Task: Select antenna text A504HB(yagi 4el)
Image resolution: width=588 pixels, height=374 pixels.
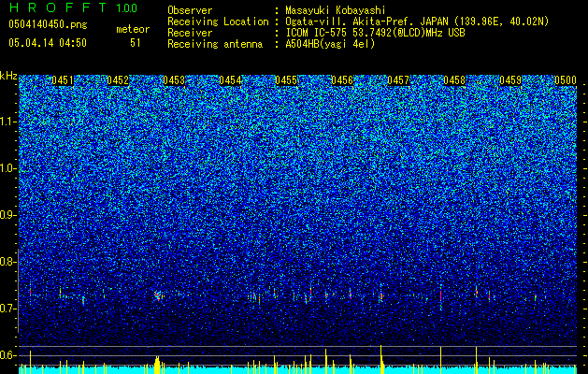Action: pyautogui.click(x=330, y=44)
